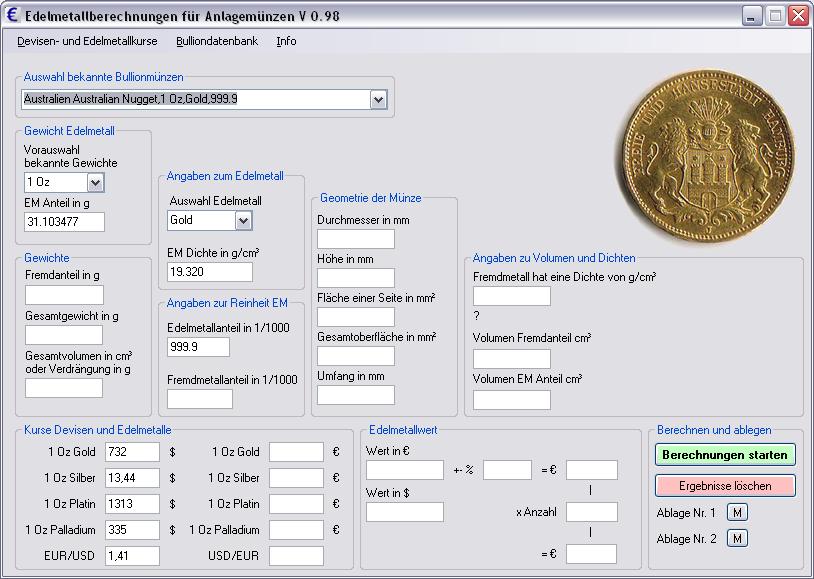Click the 1 Oz Palladium dollar price field

point(132,530)
